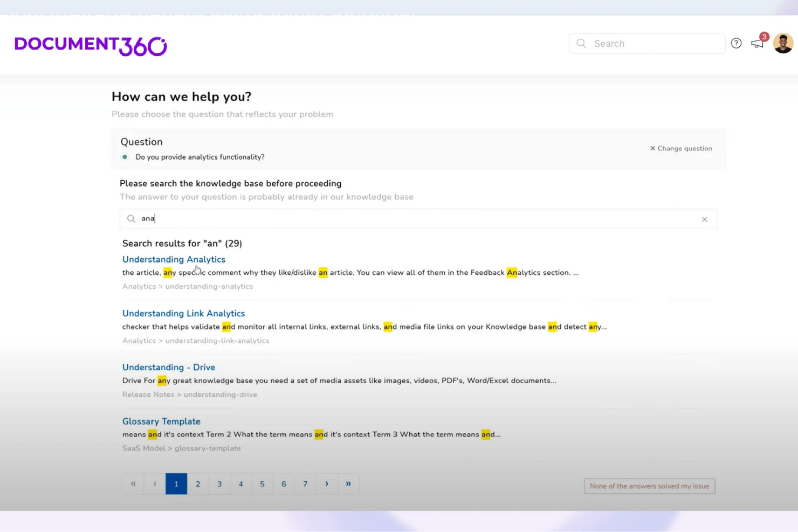The width and height of the screenshot is (798, 532).
Task: Go to results page 2
Action: (x=197, y=483)
